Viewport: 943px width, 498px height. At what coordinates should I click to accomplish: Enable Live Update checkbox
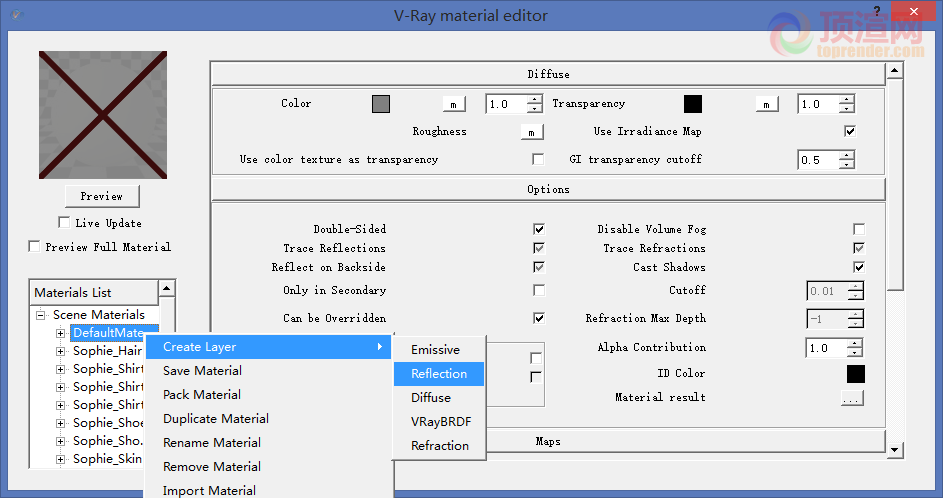pos(64,223)
